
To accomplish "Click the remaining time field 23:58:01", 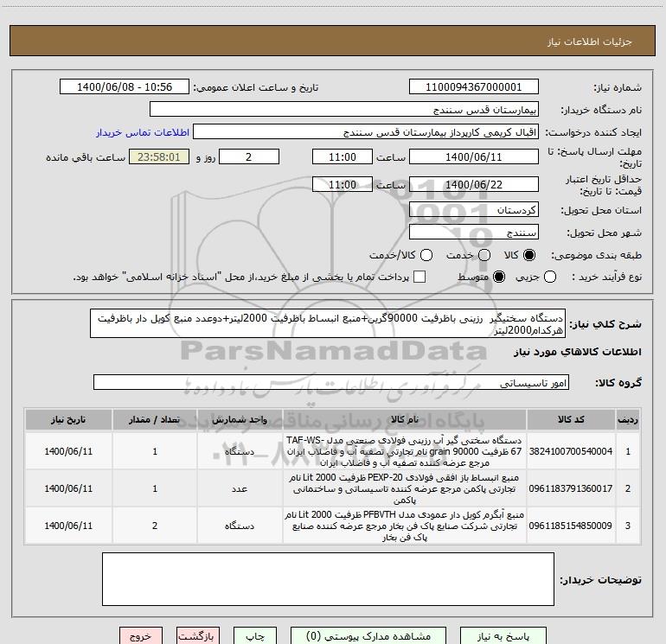I will point(159,156).
